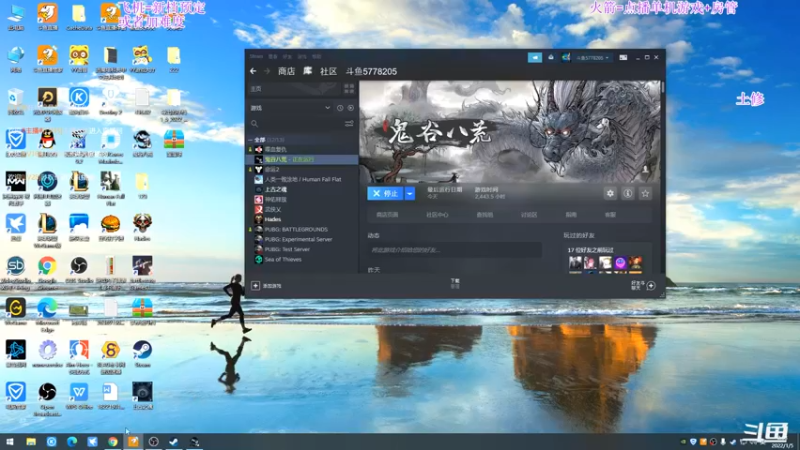Click the Steam account avatar picture

(x=566, y=57)
